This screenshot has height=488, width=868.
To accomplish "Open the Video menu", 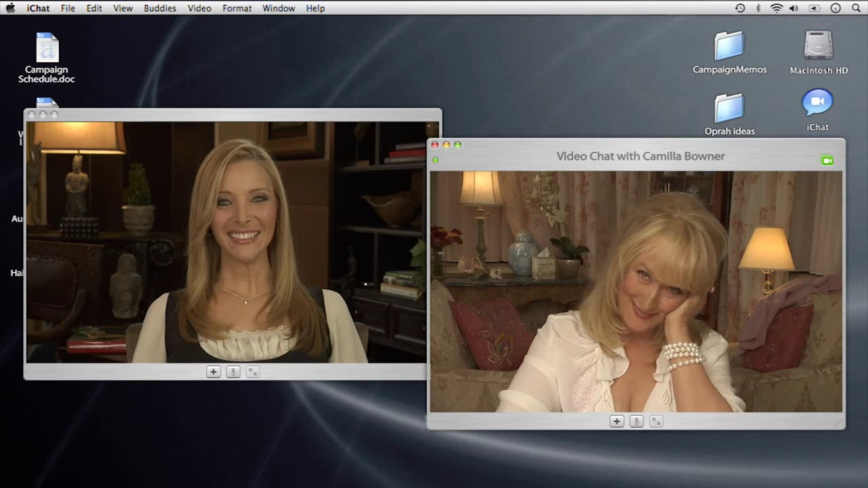I will 199,8.
